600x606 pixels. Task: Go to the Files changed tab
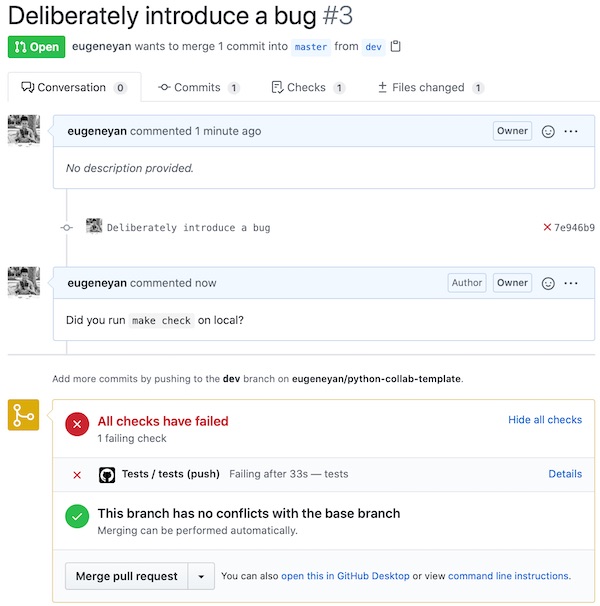pyautogui.click(x=429, y=88)
